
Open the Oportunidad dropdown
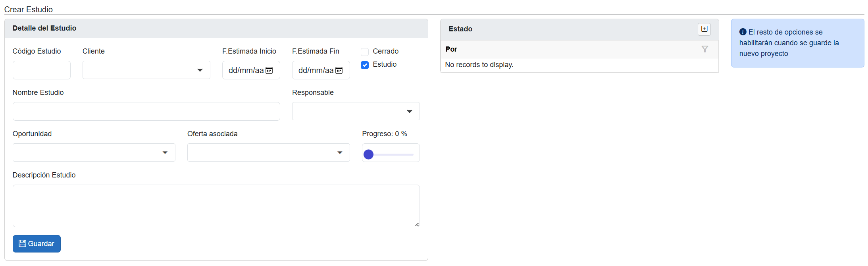(x=94, y=153)
